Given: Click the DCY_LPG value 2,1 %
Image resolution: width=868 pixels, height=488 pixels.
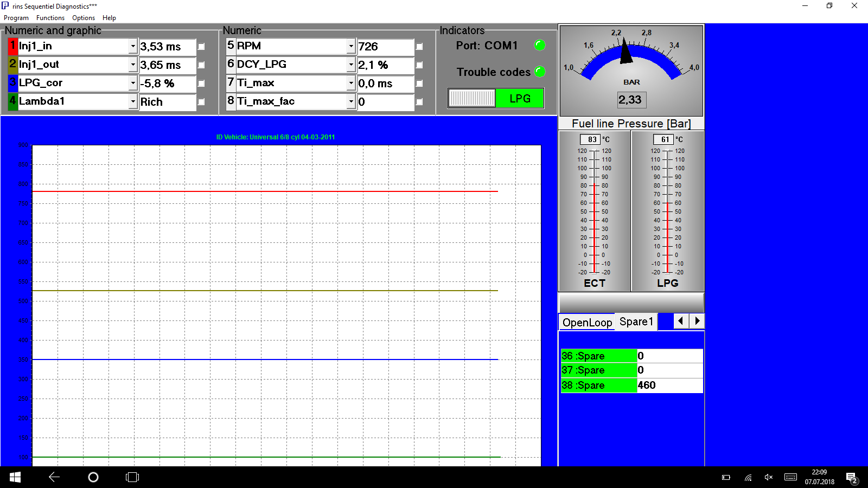Looking at the screenshot, I should click(x=385, y=65).
